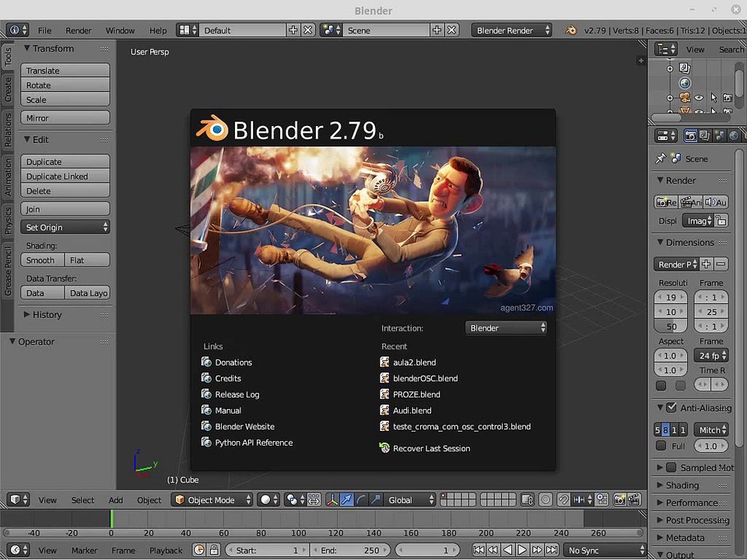Click the resolution percentage 50 slider
This screenshot has height=560, width=747.
click(x=671, y=326)
